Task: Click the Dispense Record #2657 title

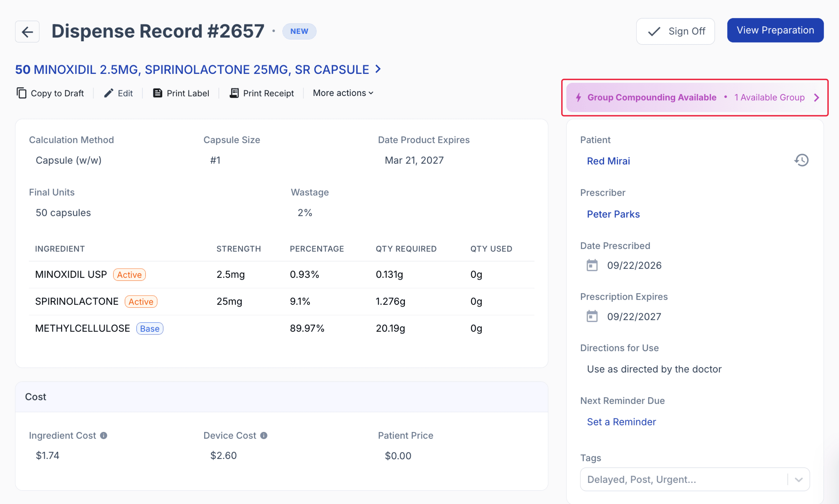Action: pos(158,31)
